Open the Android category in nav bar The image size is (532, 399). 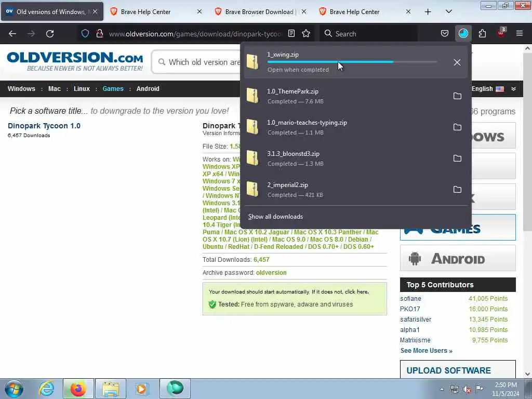click(x=148, y=89)
